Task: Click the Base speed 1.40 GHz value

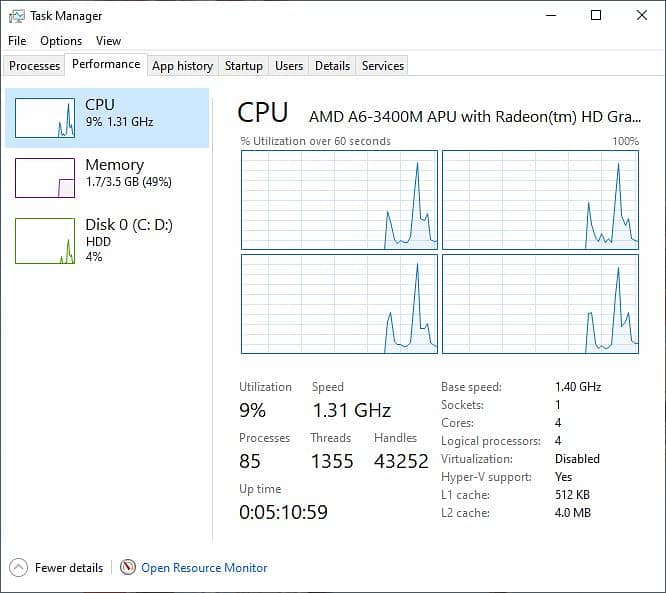Action: pyautogui.click(x=578, y=387)
